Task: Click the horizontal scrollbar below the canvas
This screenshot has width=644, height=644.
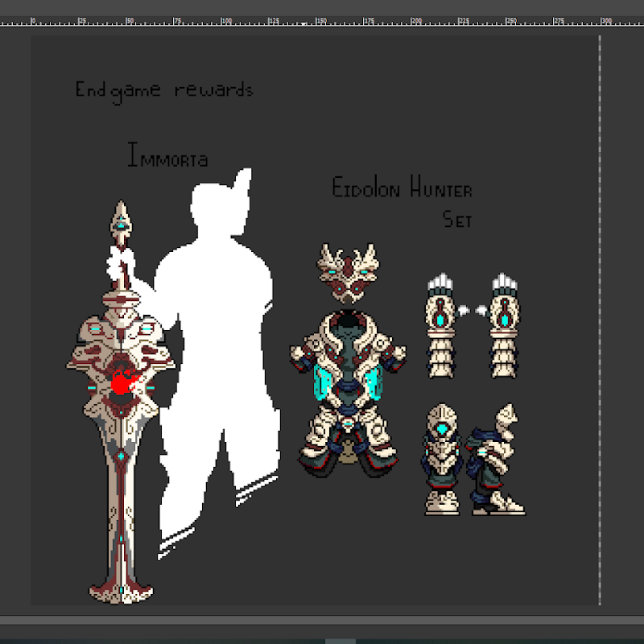Action: pos(322,620)
